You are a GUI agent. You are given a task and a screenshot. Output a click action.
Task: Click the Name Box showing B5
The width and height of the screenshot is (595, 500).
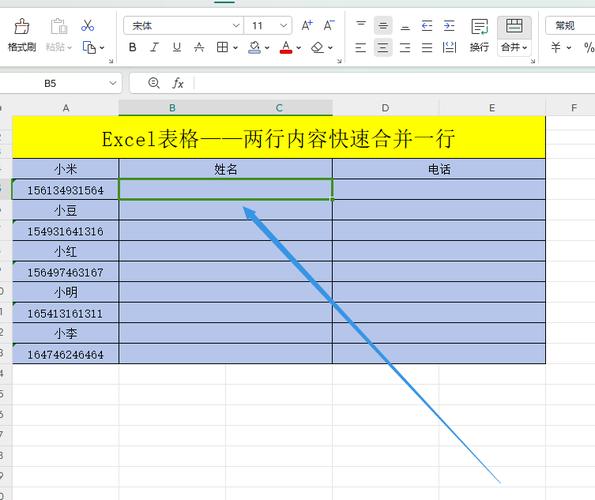tap(51, 83)
